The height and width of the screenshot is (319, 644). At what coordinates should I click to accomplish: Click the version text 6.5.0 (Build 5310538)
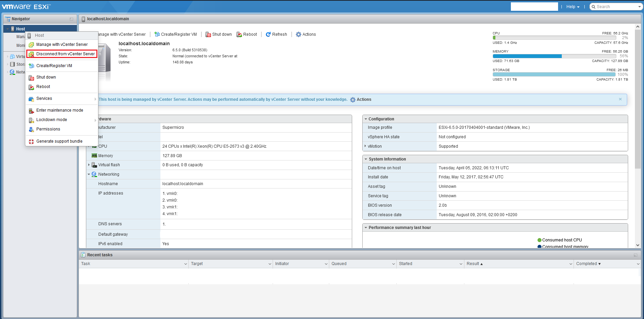[x=190, y=50]
